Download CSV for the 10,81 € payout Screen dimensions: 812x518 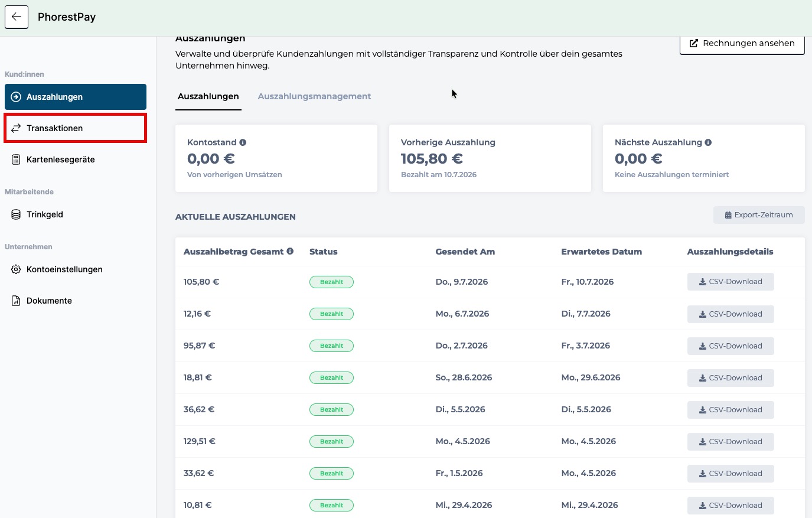[731, 506]
